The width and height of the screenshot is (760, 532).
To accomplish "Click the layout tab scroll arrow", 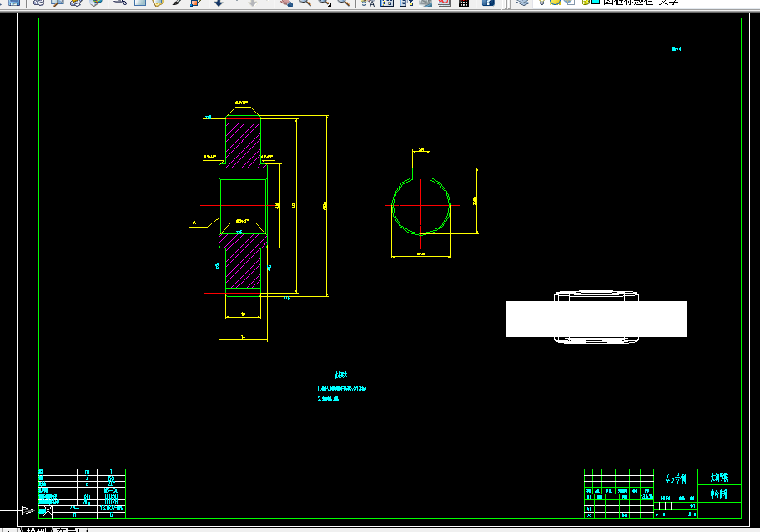I will 10,529.
